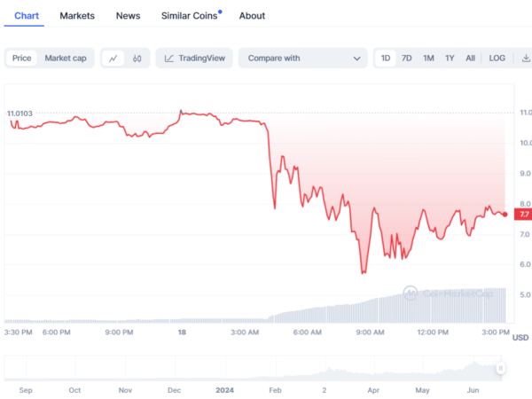Expand the Compare with dropdown
The image size is (532, 399).
[301, 59]
